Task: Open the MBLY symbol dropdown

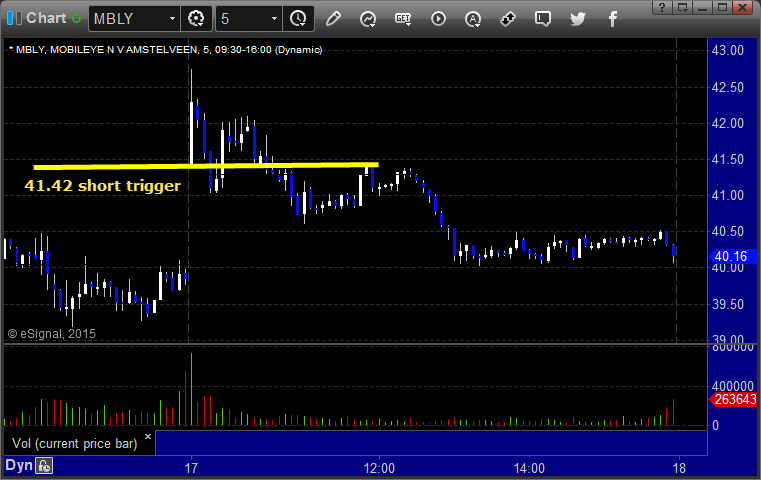Action: [172, 18]
